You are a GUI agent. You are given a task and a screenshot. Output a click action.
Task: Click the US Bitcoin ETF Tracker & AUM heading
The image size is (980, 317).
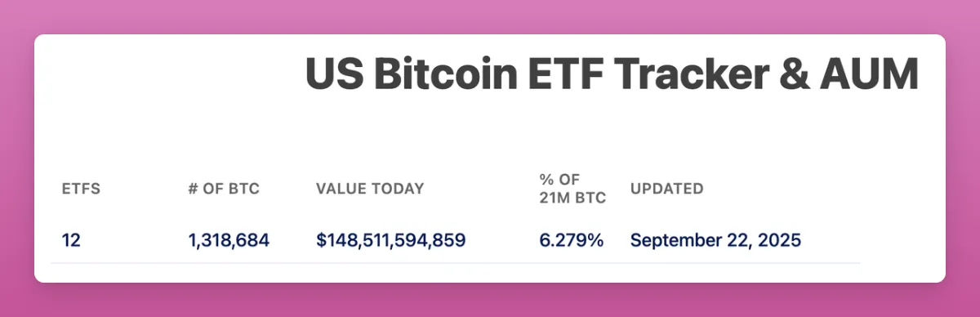tap(612, 75)
